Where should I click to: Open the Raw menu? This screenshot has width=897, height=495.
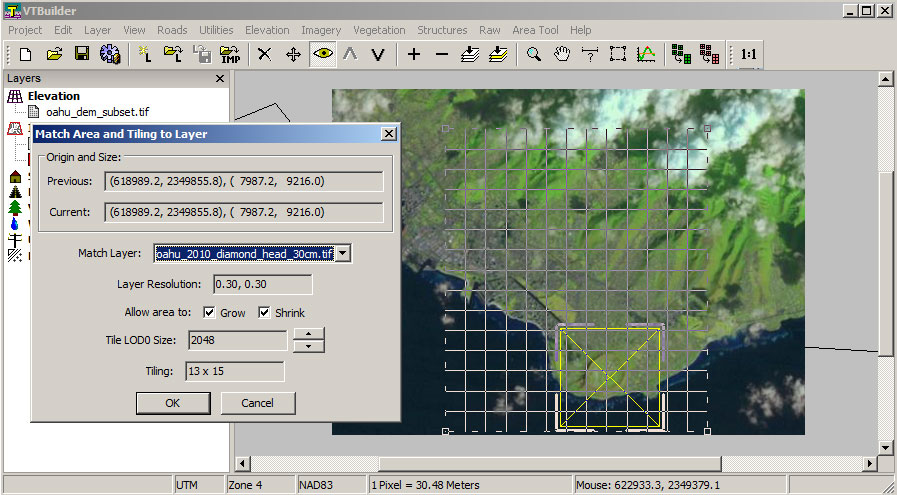(x=490, y=30)
